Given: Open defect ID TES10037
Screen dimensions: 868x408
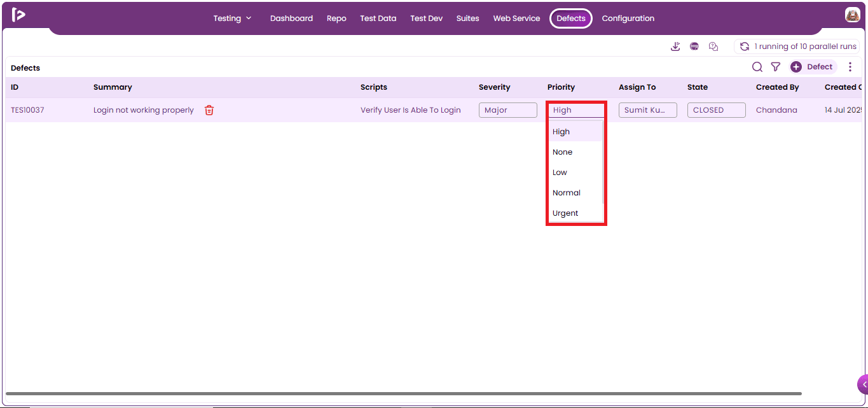Looking at the screenshot, I should point(27,110).
